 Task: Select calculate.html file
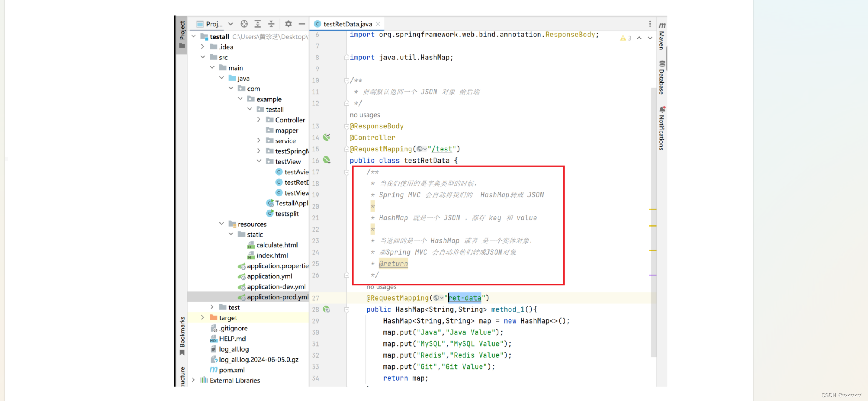point(272,245)
